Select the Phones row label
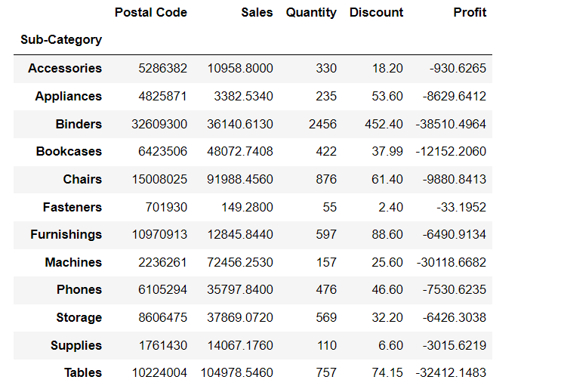Screen dimensions: 564x392 (x=79, y=290)
